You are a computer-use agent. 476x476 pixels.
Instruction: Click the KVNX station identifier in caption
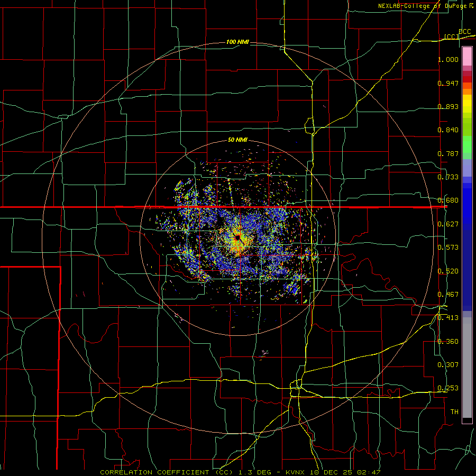point(295,472)
